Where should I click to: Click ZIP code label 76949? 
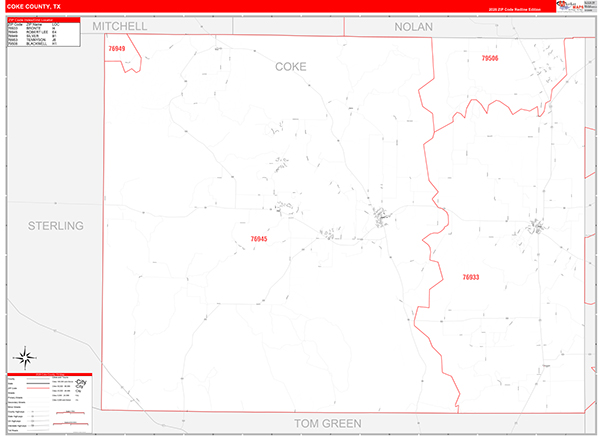(117, 49)
